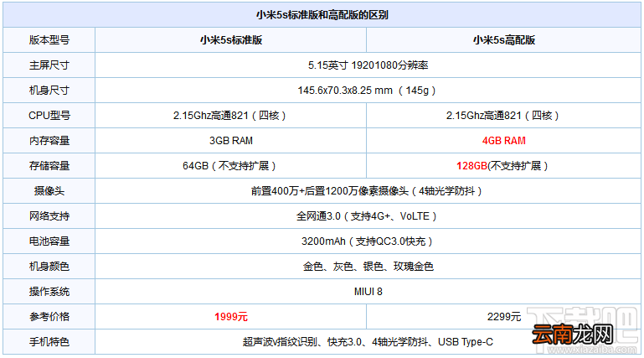The height and width of the screenshot is (358, 644).
Task: Select the 145.6x70.3x8.25 mm (145g) cell
Action: tap(368, 91)
